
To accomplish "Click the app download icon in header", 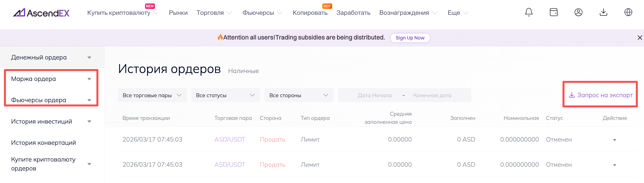I will click(603, 12).
